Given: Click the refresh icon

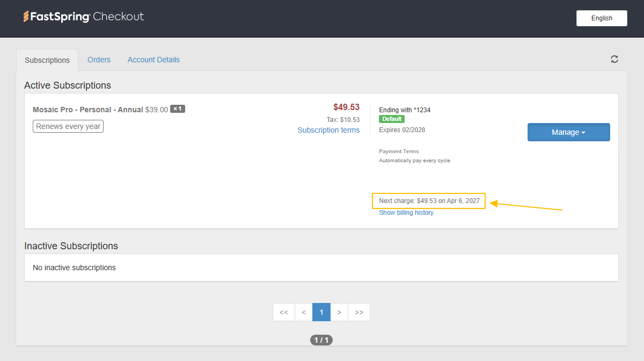Looking at the screenshot, I should 614,59.
